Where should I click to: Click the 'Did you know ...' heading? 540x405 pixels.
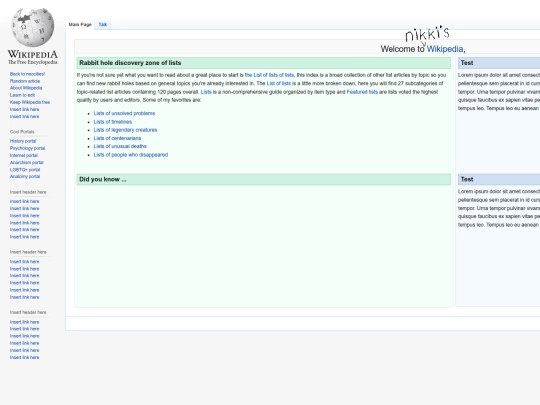(103, 179)
